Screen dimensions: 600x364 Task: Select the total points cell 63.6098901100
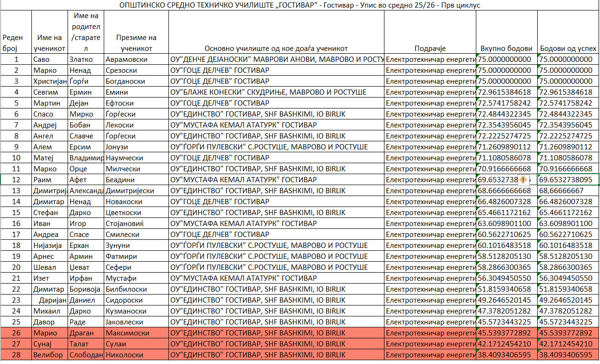(506, 224)
